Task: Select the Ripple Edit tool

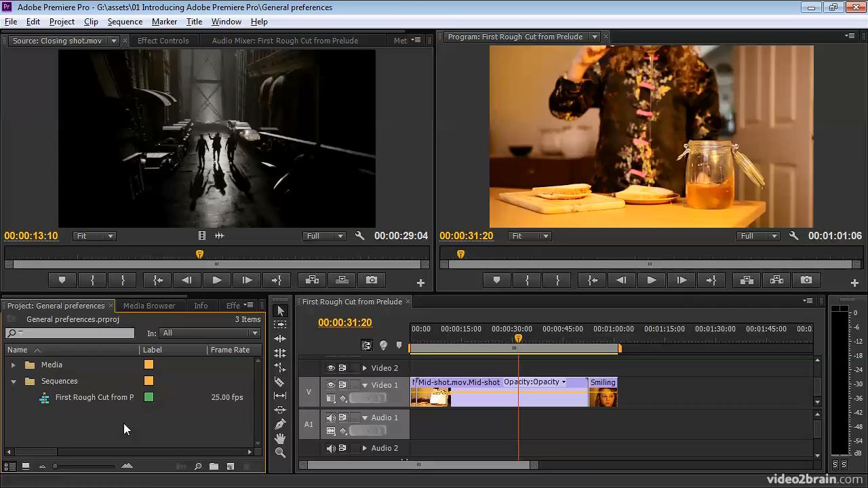Action: click(x=280, y=339)
